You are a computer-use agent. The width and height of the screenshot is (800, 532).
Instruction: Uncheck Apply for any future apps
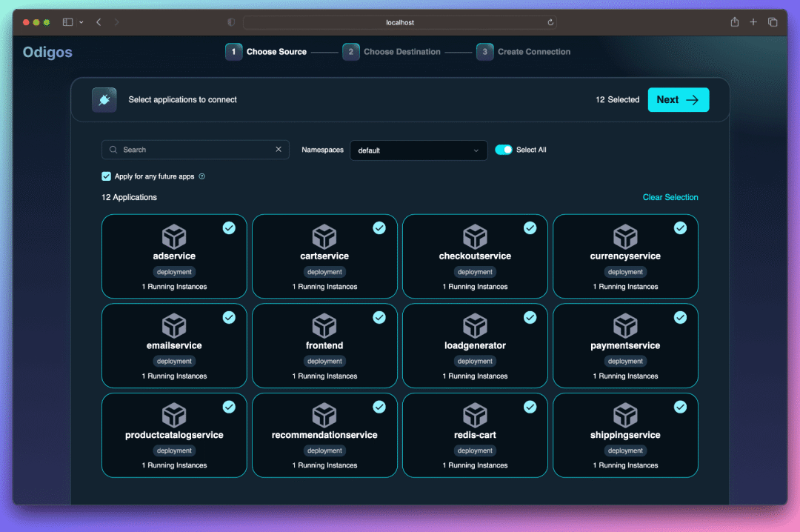tap(106, 176)
